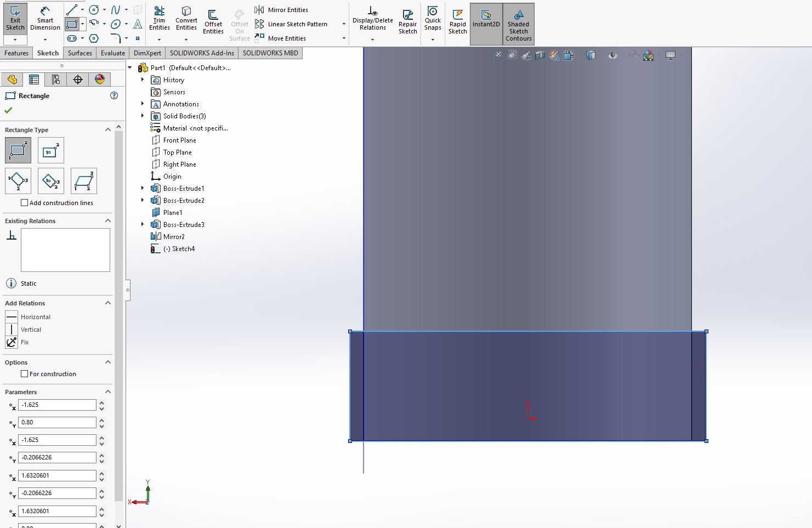Image resolution: width=812 pixels, height=528 pixels.
Task: Collapse the Rectangle Type section
Action: click(x=107, y=130)
